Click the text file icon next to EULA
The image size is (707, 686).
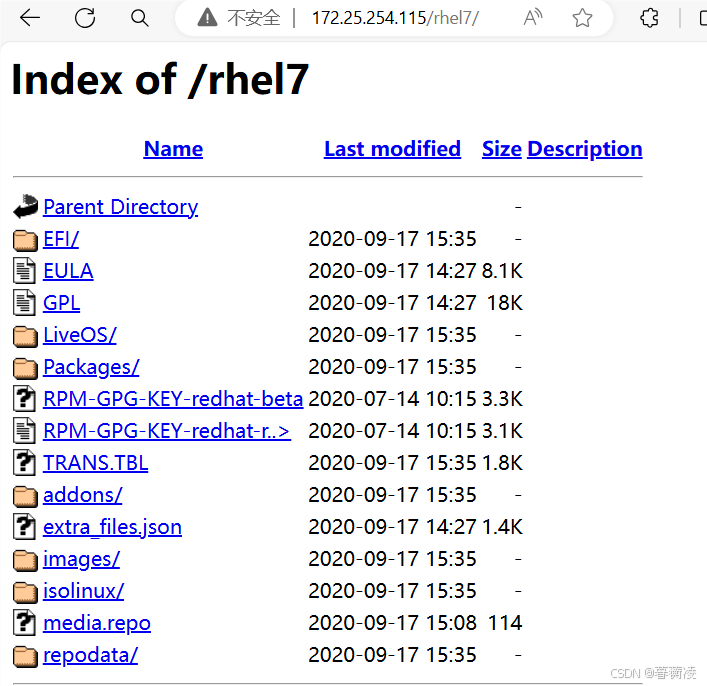(24, 271)
